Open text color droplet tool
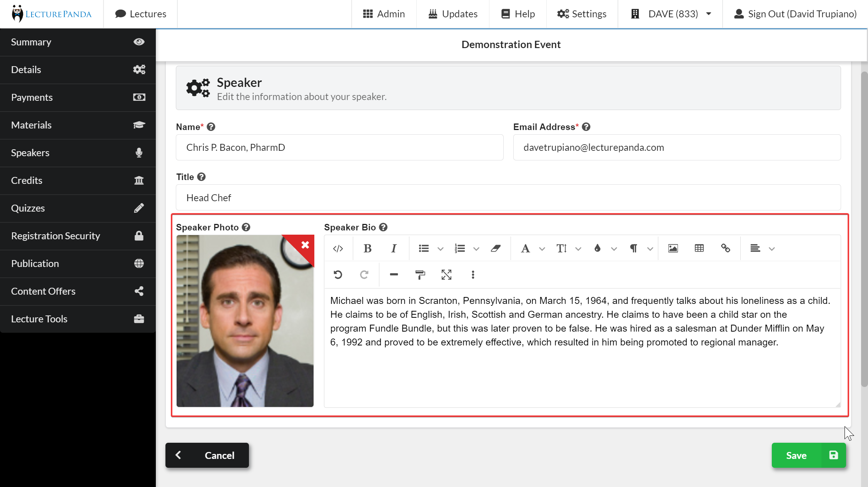This screenshot has width=868, height=487. tap(598, 249)
